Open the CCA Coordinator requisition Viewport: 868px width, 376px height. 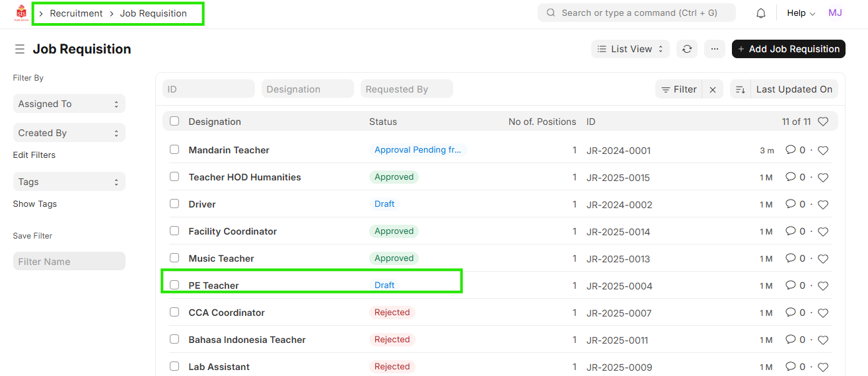pyautogui.click(x=227, y=313)
